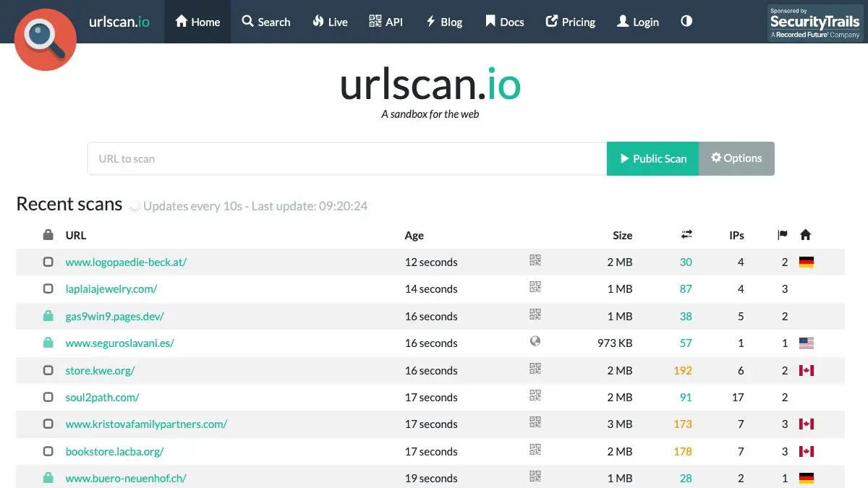868x488 pixels.
Task: Click the URL column header
Action: pyautogui.click(x=76, y=235)
